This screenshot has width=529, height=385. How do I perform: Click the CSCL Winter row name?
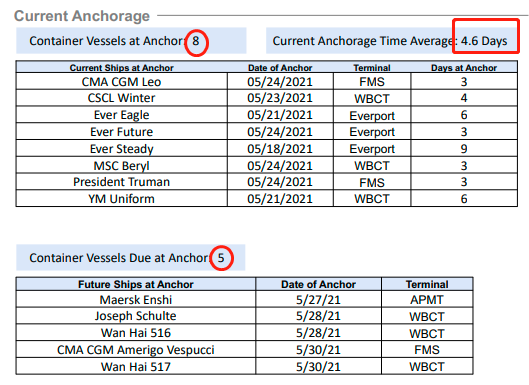(121, 98)
